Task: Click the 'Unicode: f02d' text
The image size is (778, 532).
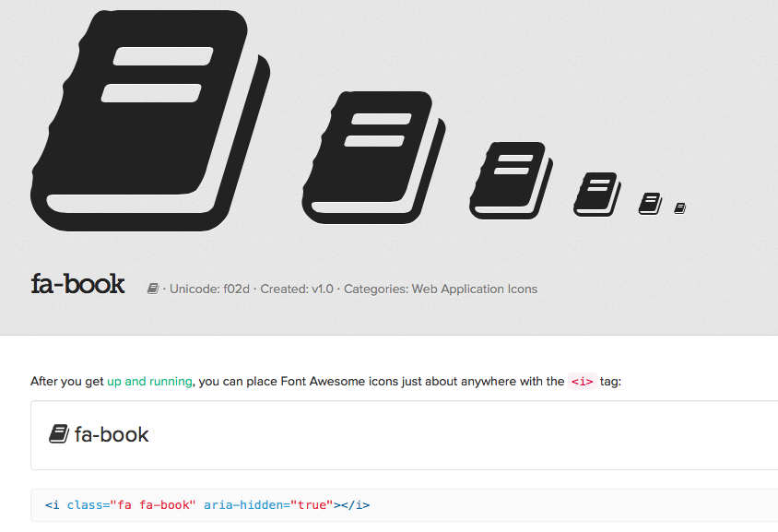Action: [x=209, y=289]
